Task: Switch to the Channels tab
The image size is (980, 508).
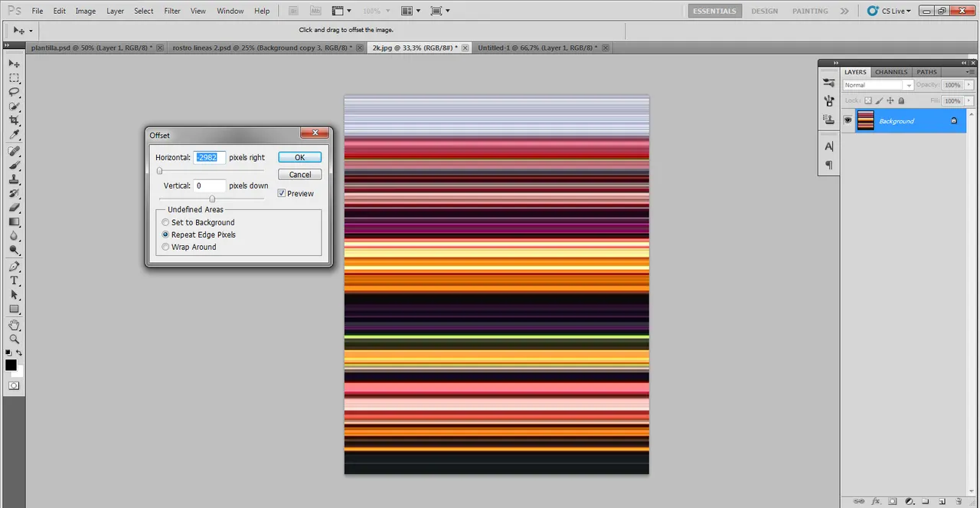Action: pyautogui.click(x=891, y=72)
